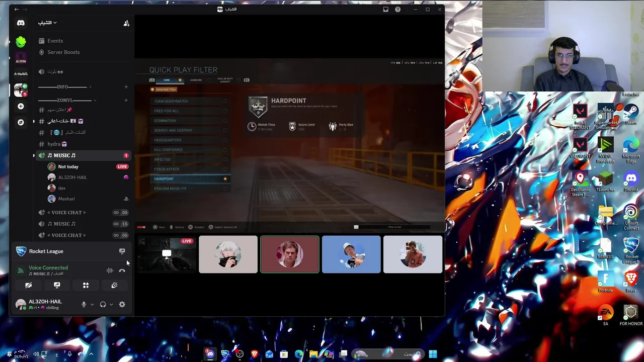Create channel in ZOMVL category with plus

coord(126,100)
